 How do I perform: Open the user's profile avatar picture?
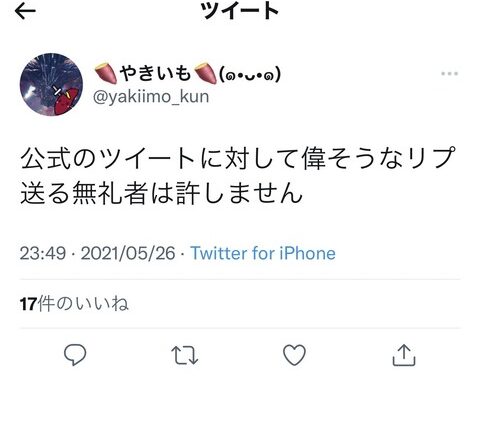(x=51, y=84)
